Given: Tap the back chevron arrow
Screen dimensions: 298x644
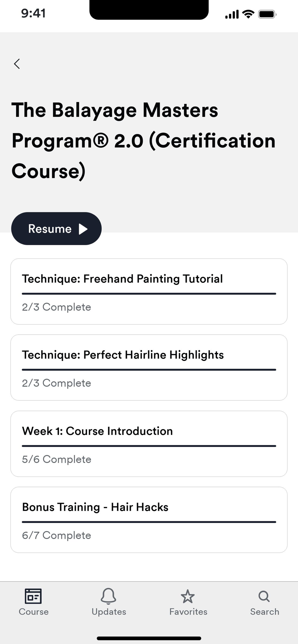Looking at the screenshot, I should coord(17,64).
